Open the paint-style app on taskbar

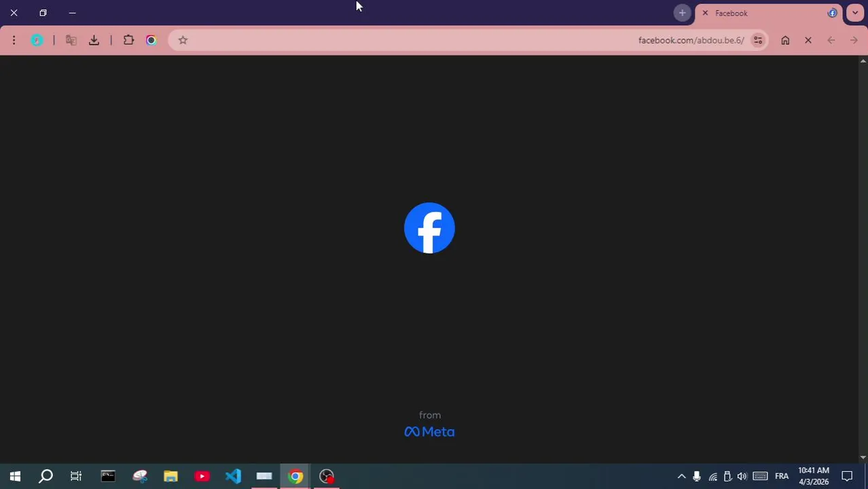coord(139,476)
